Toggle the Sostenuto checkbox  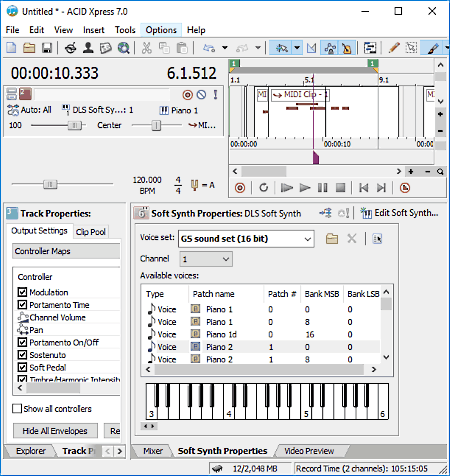tap(22, 355)
